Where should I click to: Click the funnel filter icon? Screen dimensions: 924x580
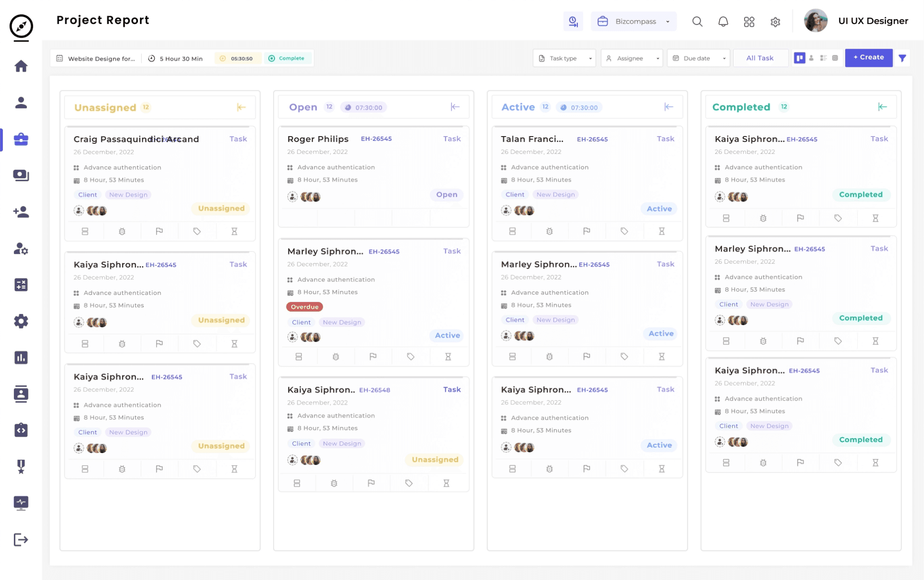[x=902, y=58]
